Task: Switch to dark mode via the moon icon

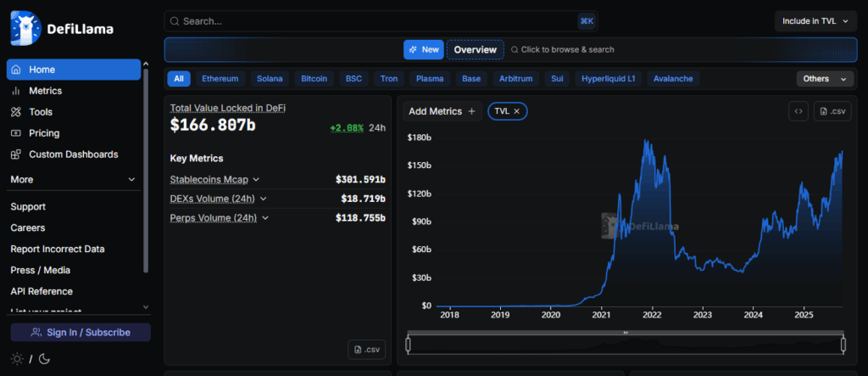Action: point(44,358)
